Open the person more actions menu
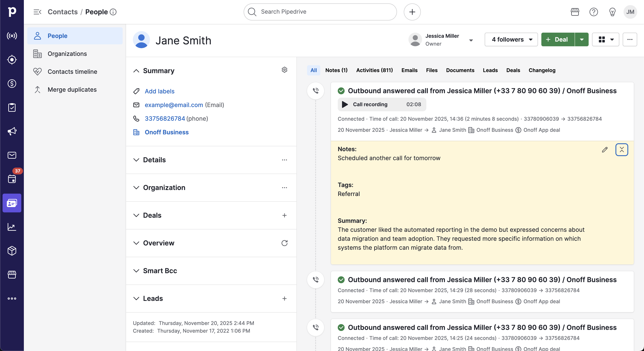Image resolution: width=644 pixels, height=351 pixels. click(x=630, y=39)
